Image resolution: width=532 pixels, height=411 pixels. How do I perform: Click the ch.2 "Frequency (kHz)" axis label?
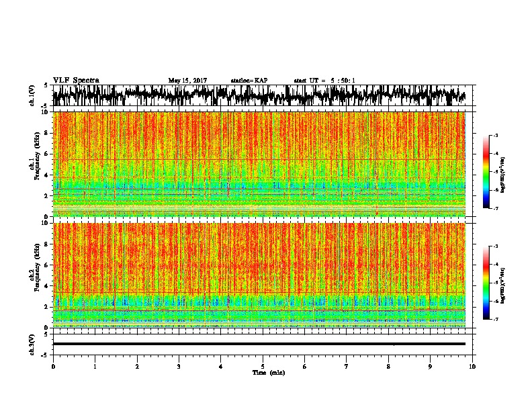pos(37,267)
